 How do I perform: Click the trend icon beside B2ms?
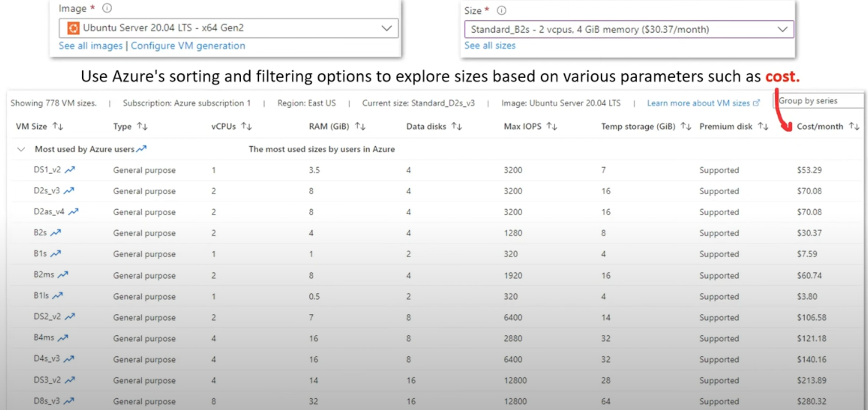63,275
